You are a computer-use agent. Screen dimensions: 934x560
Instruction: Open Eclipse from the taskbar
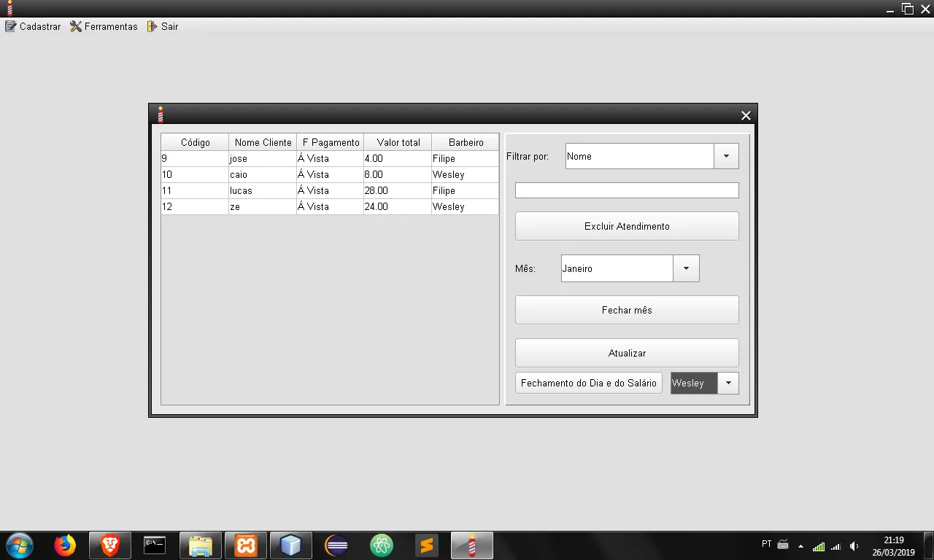[336, 545]
